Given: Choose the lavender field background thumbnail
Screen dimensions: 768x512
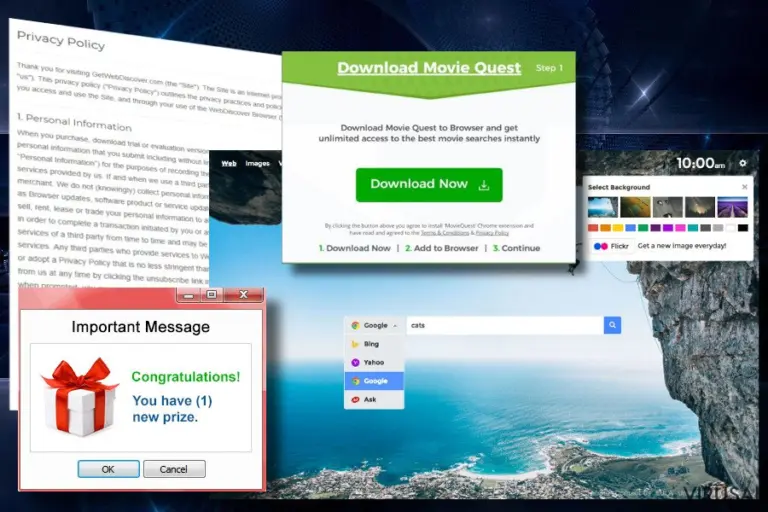Looking at the screenshot, I should [x=733, y=207].
